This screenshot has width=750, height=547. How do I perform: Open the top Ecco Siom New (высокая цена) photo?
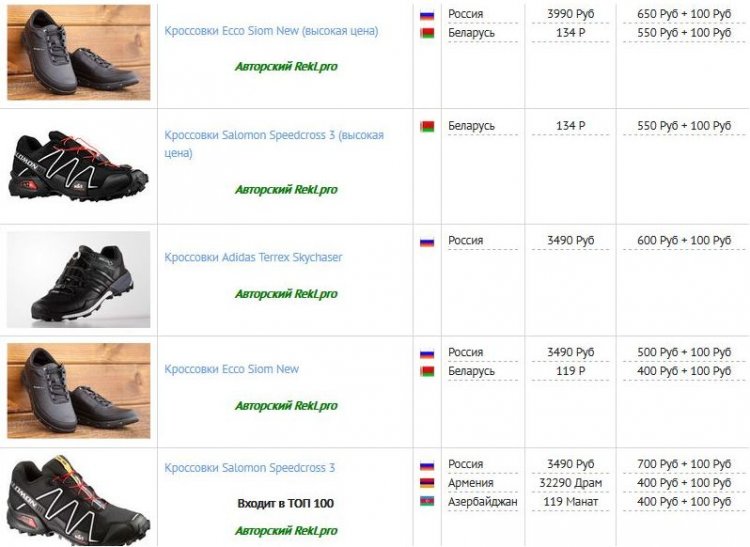pyautogui.click(x=79, y=53)
